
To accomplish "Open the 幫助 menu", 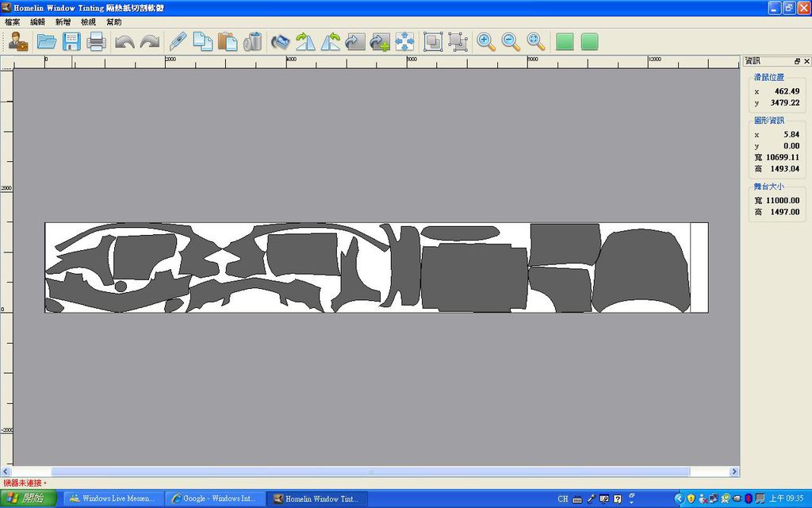I will [114, 21].
